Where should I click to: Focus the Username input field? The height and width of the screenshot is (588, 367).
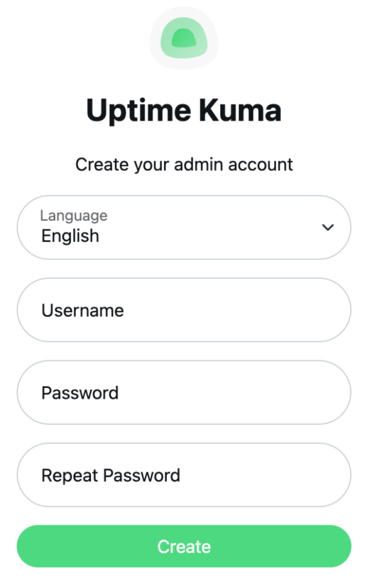(183, 310)
